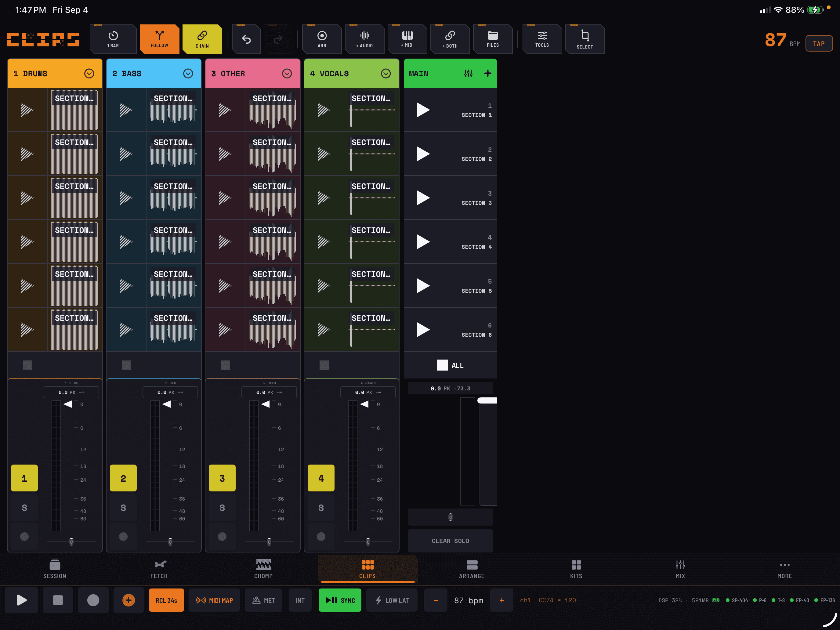This screenshot has height=630, width=840.
Task: Arm record on the Other track
Action: (x=222, y=537)
